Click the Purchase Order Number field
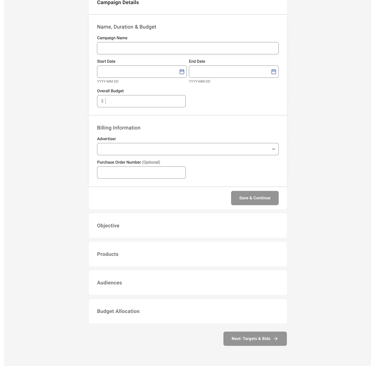The image size is (375, 366). click(141, 173)
